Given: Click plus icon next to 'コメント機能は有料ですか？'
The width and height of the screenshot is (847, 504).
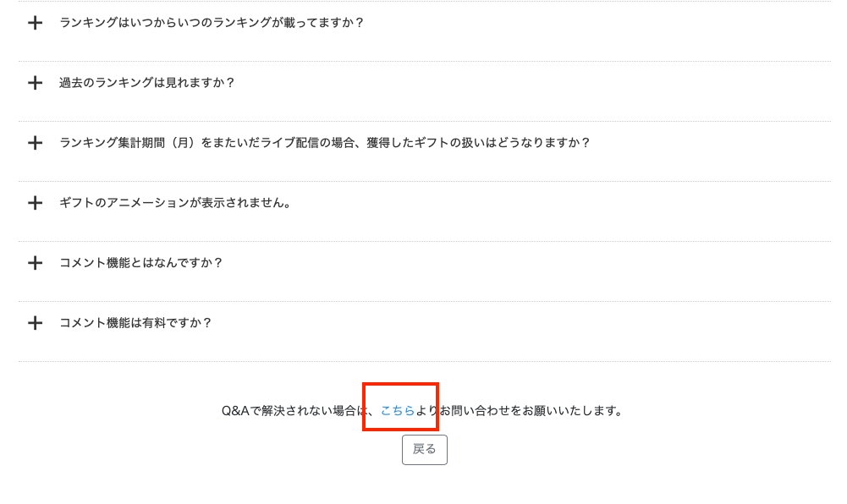Looking at the screenshot, I should tap(35, 323).
